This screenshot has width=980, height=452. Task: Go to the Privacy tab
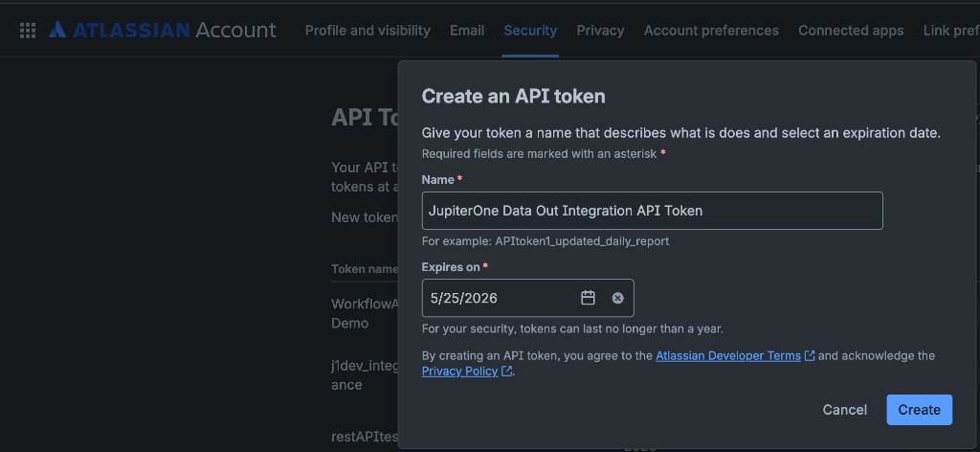(x=600, y=31)
